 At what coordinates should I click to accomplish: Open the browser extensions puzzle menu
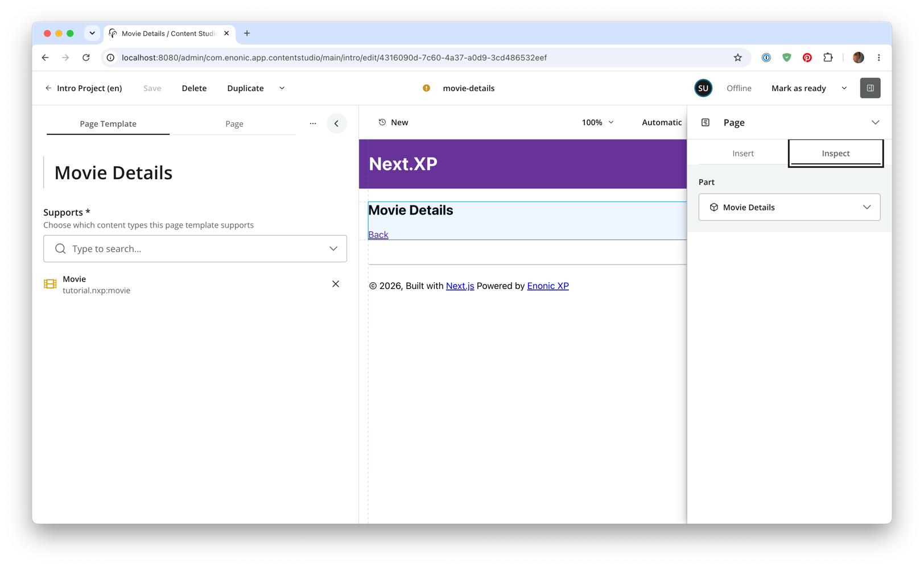pyautogui.click(x=828, y=57)
